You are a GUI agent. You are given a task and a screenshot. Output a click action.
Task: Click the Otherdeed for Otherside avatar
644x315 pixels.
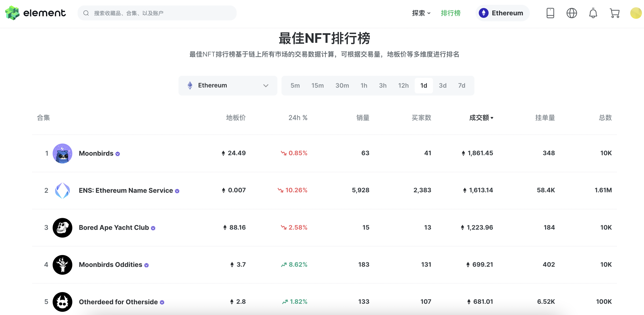[x=62, y=302]
